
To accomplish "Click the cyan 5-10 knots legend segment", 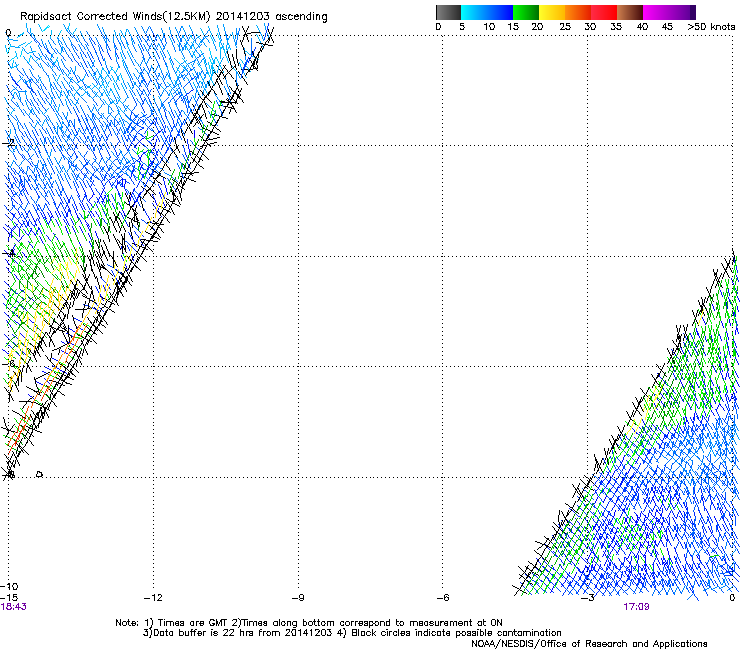I will [474, 12].
